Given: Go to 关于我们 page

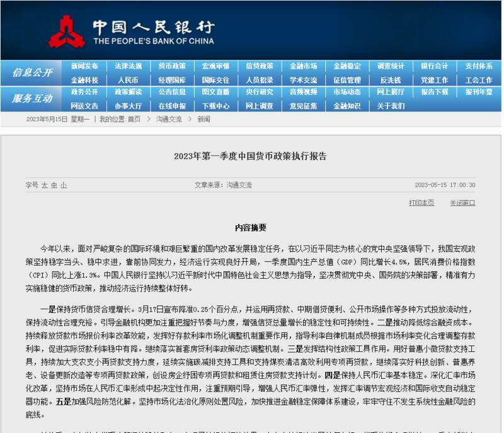Looking at the screenshot, I should point(391,106).
